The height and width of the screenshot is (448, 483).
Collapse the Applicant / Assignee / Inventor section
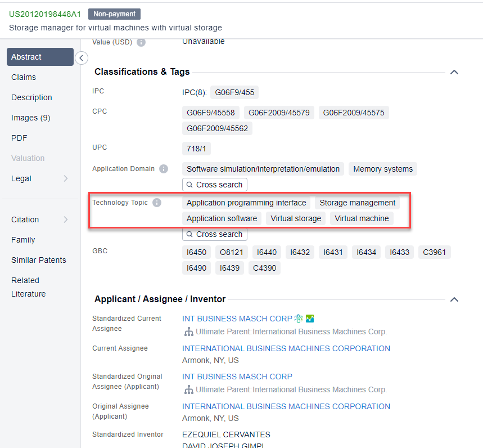454,299
